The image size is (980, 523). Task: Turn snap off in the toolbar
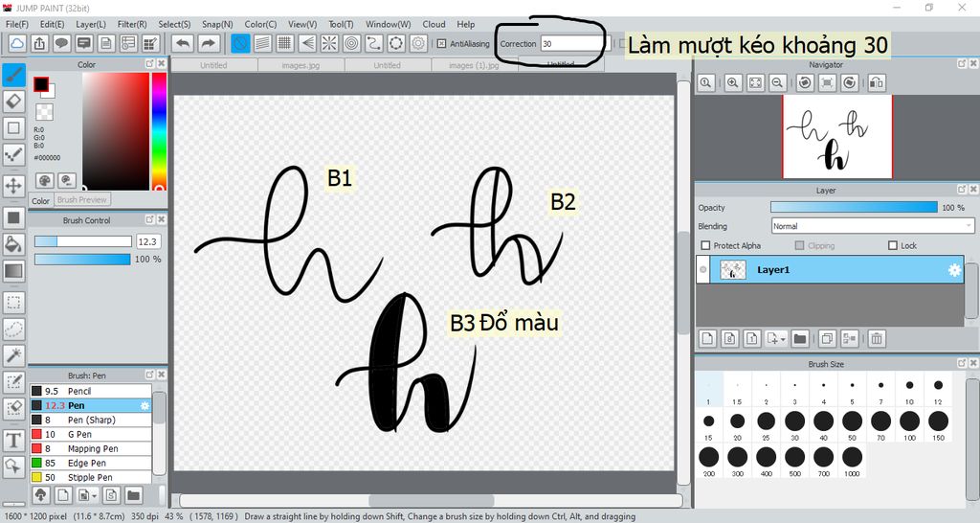(x=240, y=43)
